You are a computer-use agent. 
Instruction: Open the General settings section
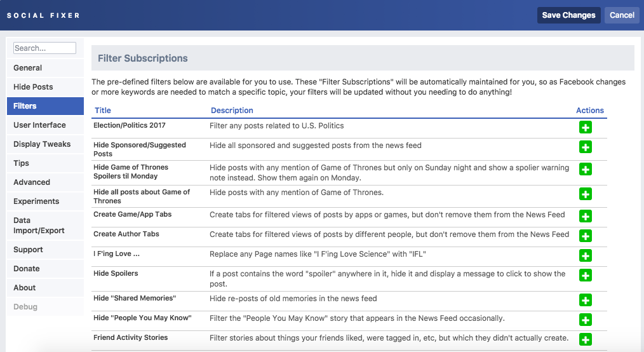click(45, 68)
